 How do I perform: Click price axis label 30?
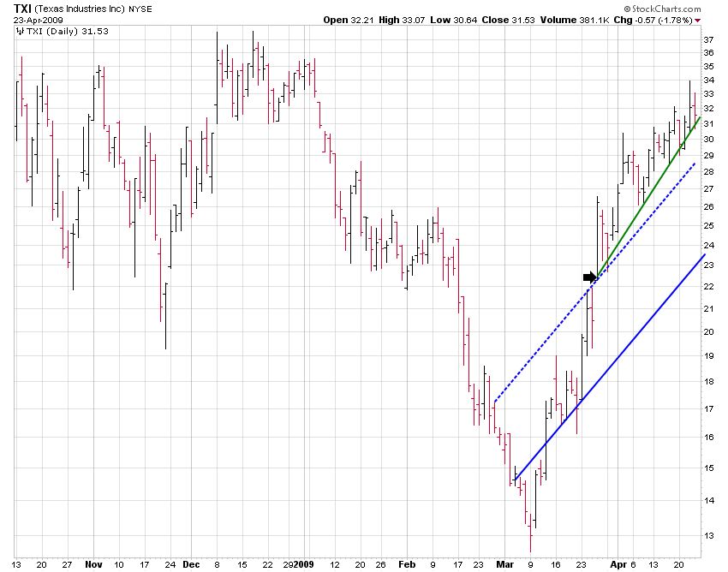click(708, 140)
